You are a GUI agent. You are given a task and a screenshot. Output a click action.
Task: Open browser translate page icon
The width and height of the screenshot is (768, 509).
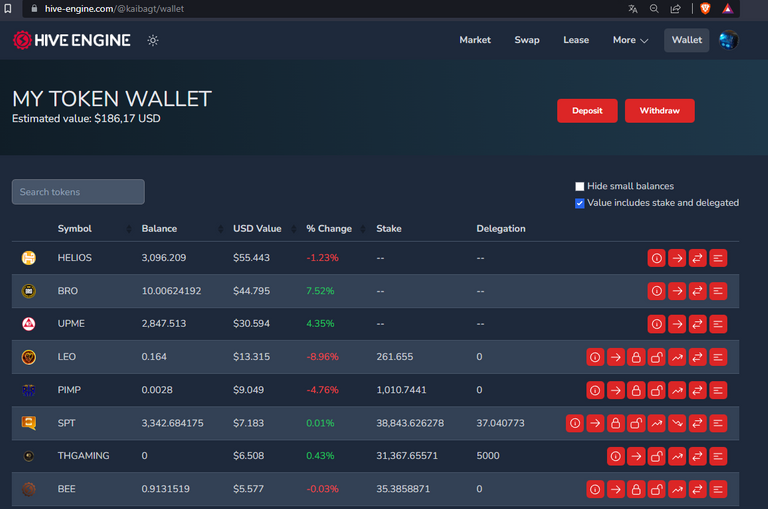click(x=633, y=9)
